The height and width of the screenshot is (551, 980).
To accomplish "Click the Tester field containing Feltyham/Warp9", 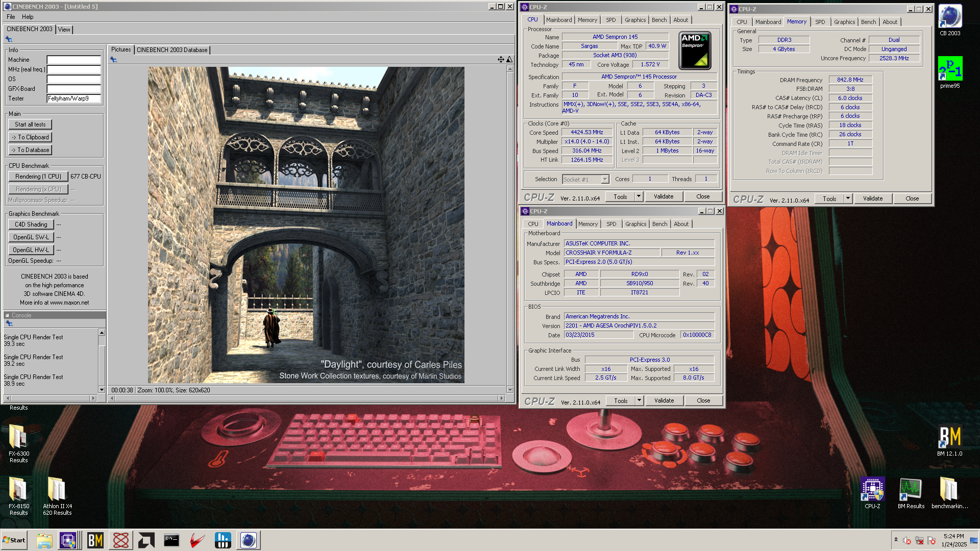I will 73,98.
